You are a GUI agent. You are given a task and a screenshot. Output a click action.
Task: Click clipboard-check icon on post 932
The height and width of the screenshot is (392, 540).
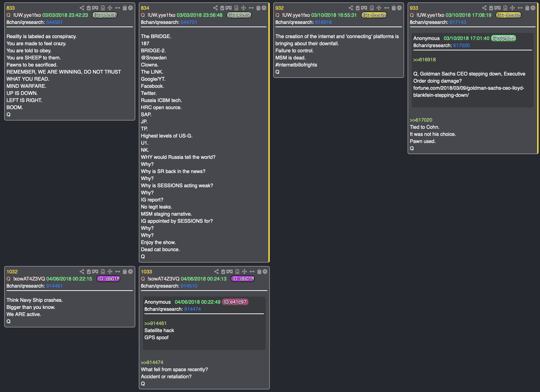point(358,8)
